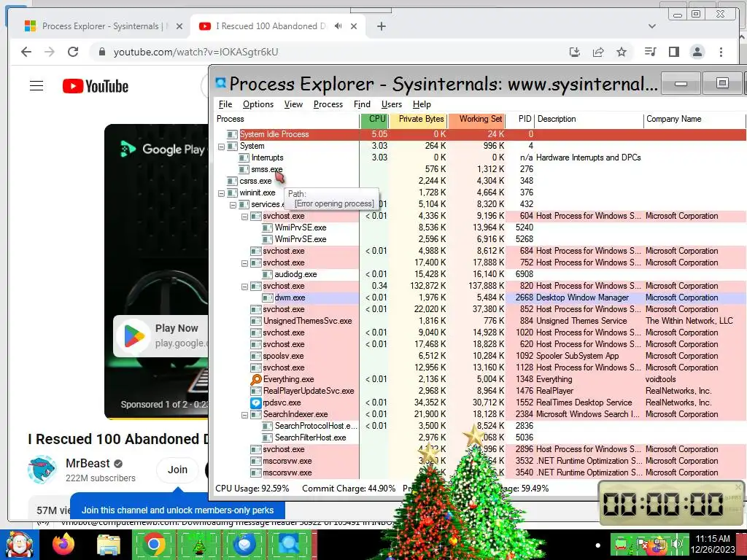This screenshot has width=747, height=560.
Task: Sort by the Private Bytes column header
Action: click(x=418, y=120)
